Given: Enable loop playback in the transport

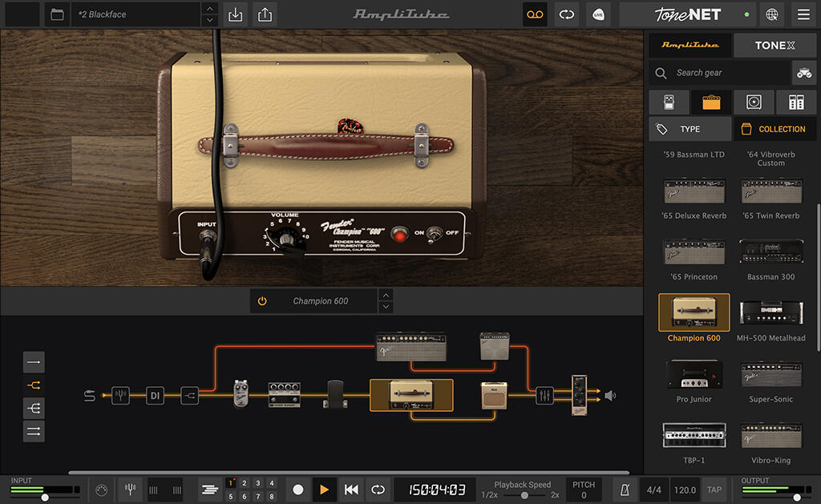Looking at the screenshot, I should pos(376,489).
